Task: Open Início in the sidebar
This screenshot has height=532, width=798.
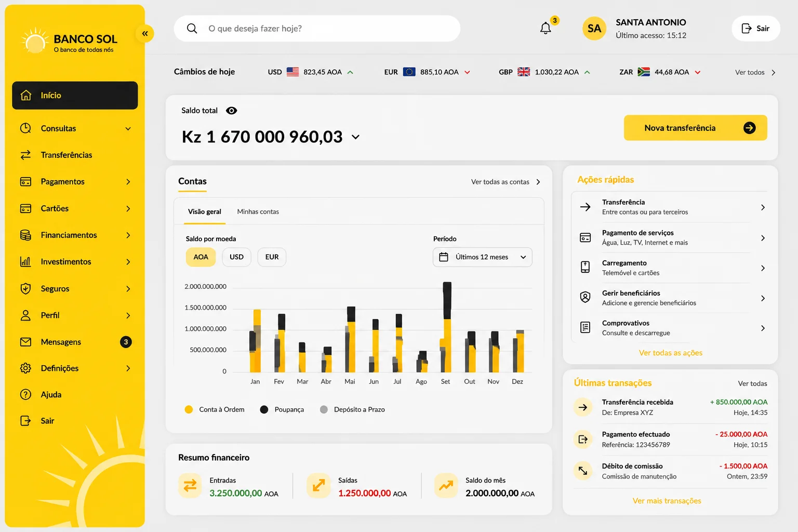Action: [75, 96]
